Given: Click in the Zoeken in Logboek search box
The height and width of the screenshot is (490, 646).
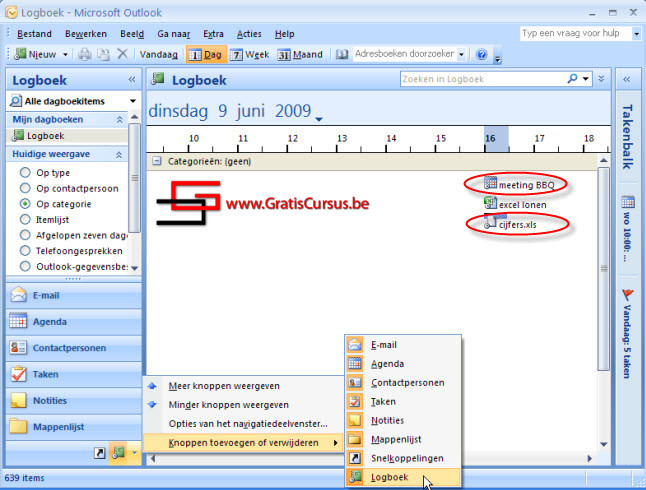Looking at the screenshot, I should coord(482,79).
